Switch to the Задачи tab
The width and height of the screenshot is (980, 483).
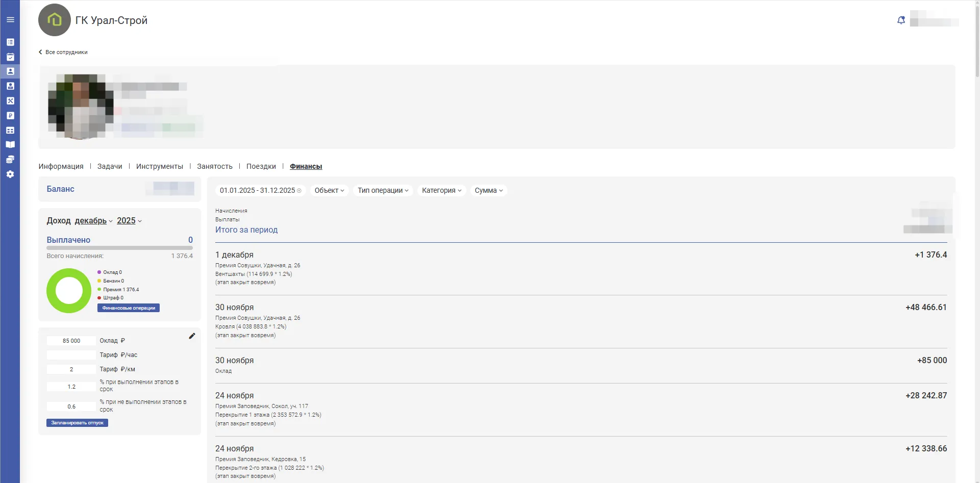coord(110,167)
